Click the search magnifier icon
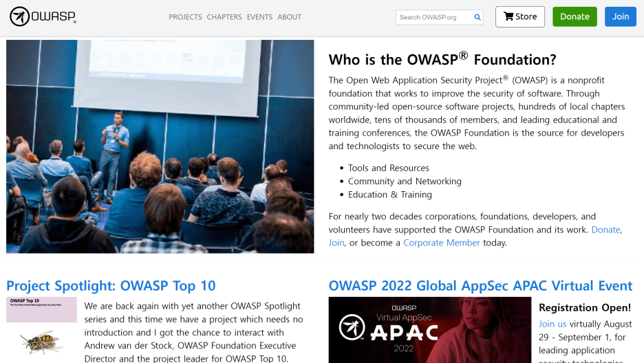Viewport: 644px width, 363px height. tap(477, 17)
